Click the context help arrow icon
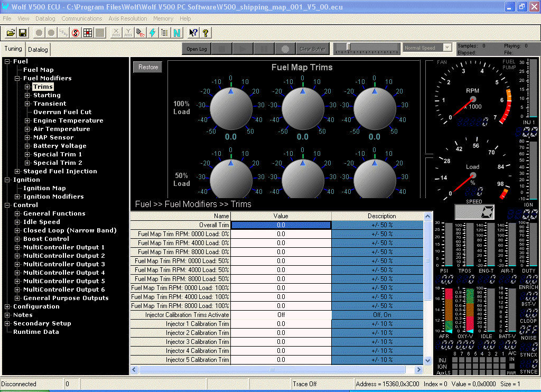Screen dimensions: 541x392 point(193,33)
